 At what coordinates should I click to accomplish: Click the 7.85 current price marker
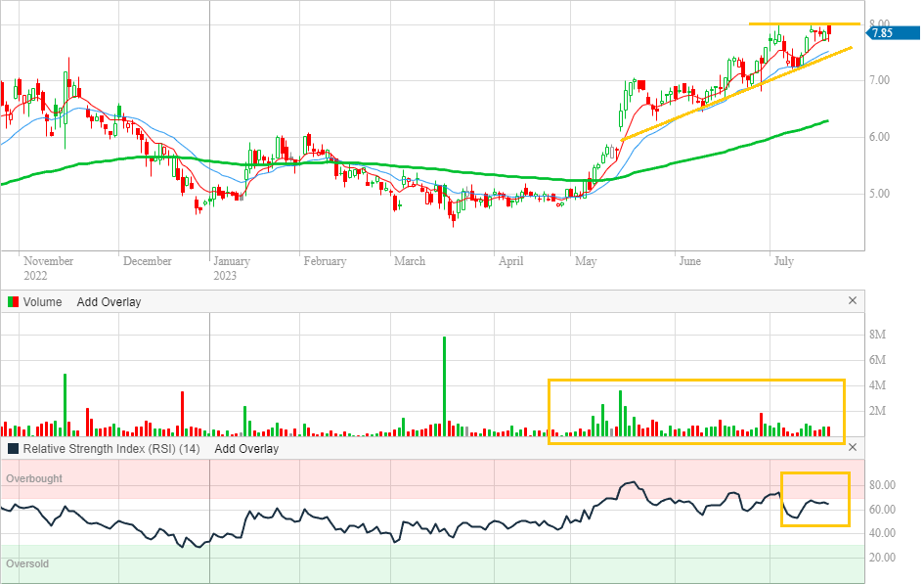tap(881, 33)
